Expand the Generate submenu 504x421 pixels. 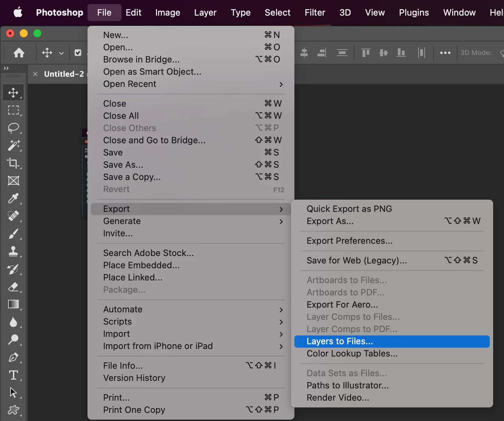coord(191,221)
